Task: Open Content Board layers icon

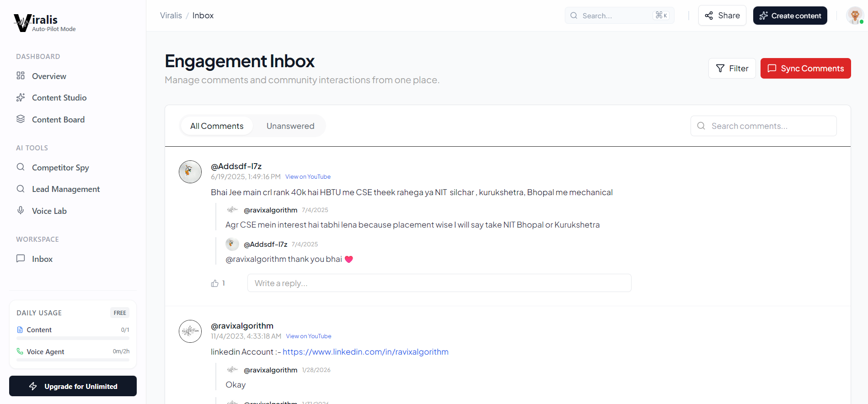Action: point(21,119)
